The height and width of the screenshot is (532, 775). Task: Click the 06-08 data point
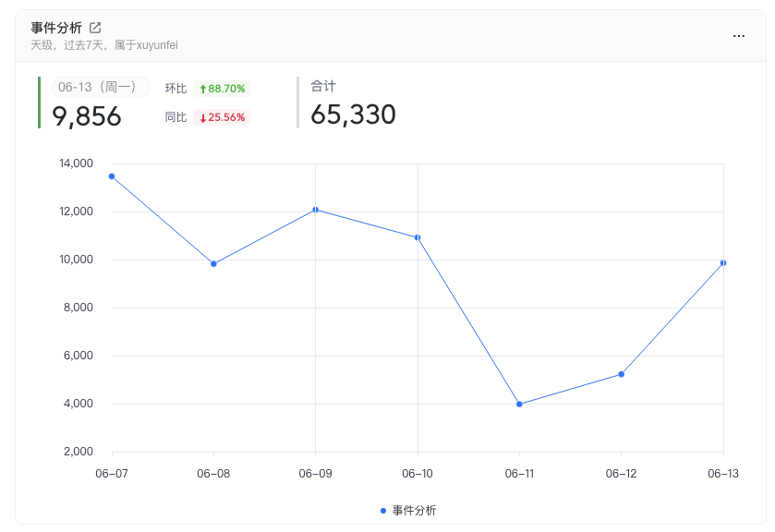[x=213, y=264]
